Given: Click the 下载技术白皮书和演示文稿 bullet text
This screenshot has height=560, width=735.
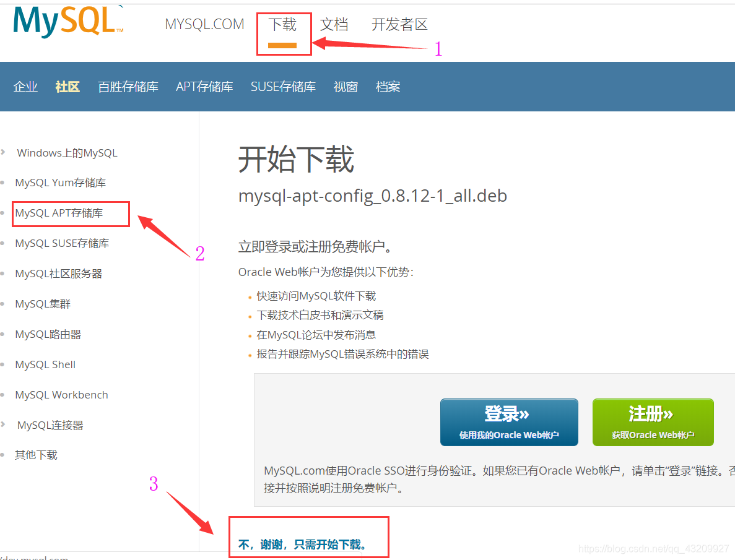Looking at the screenshot, I should (320, 316).
